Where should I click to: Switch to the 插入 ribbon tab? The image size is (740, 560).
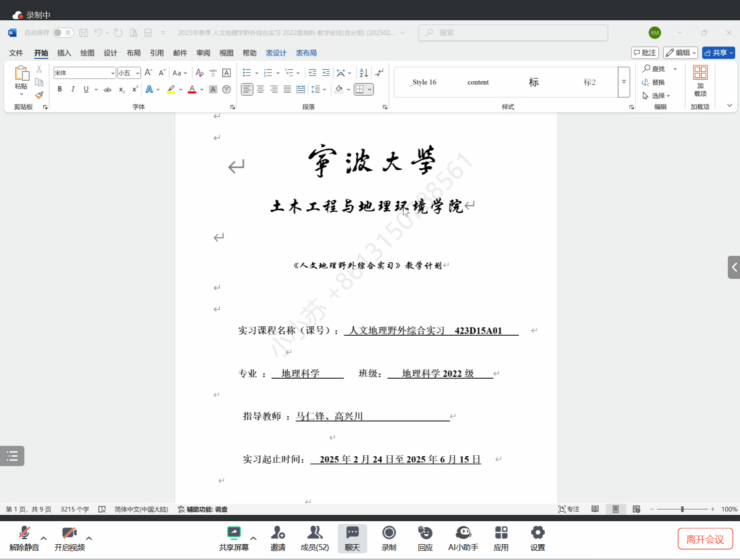click(64, 53)
